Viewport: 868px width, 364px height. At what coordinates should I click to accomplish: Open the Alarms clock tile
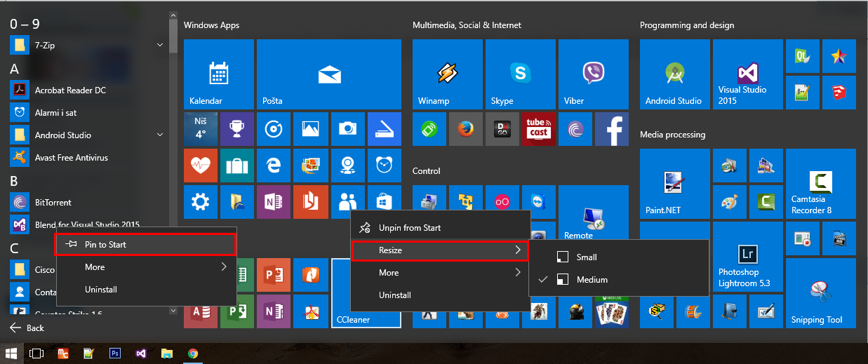pyautogui.click(x=383, y=166)
